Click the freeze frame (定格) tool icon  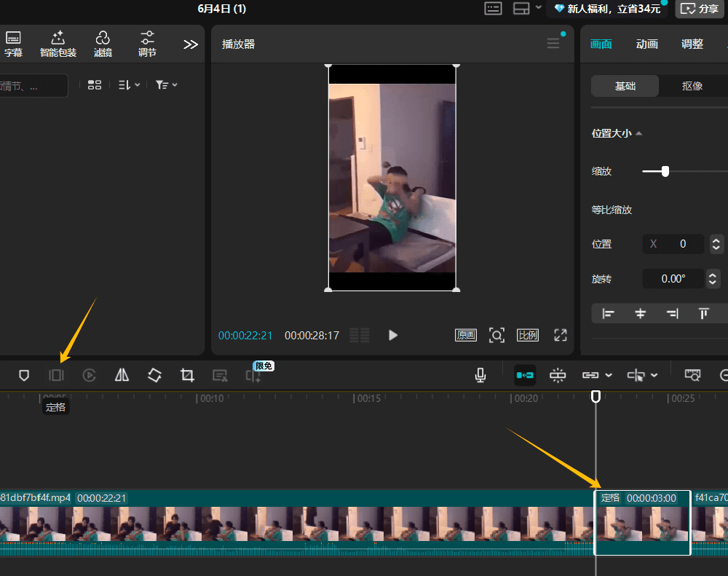point(56,375)
